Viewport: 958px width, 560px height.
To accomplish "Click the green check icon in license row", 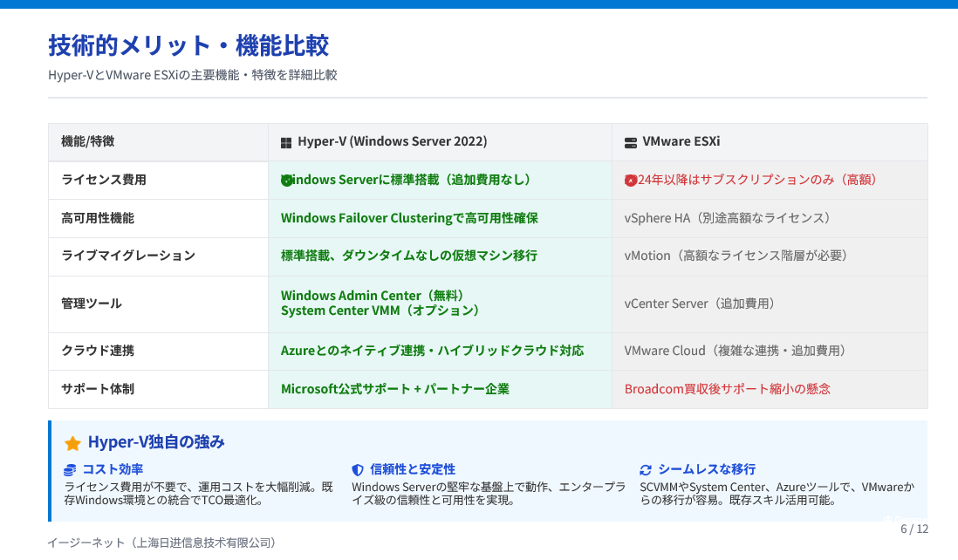I will 286,181.
